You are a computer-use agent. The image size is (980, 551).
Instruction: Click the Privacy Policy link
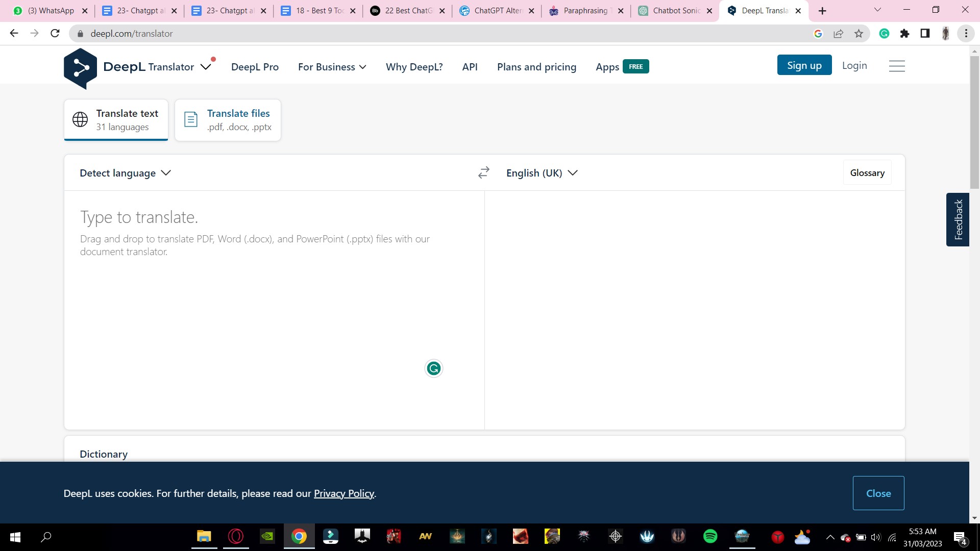point(344,494)
